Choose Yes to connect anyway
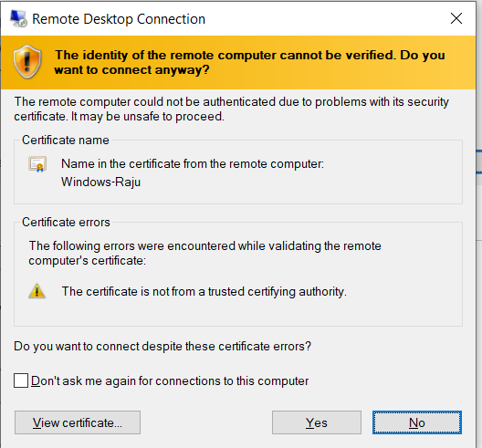 tap(316, 422)
